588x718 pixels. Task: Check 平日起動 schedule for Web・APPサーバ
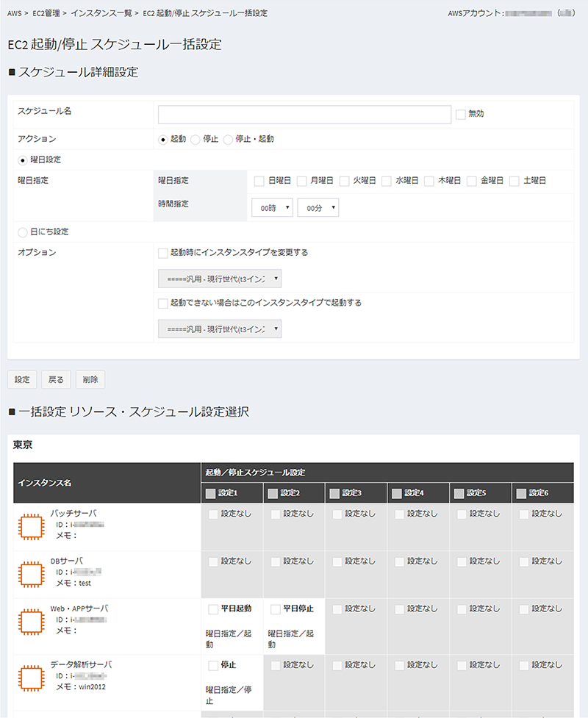213,609
